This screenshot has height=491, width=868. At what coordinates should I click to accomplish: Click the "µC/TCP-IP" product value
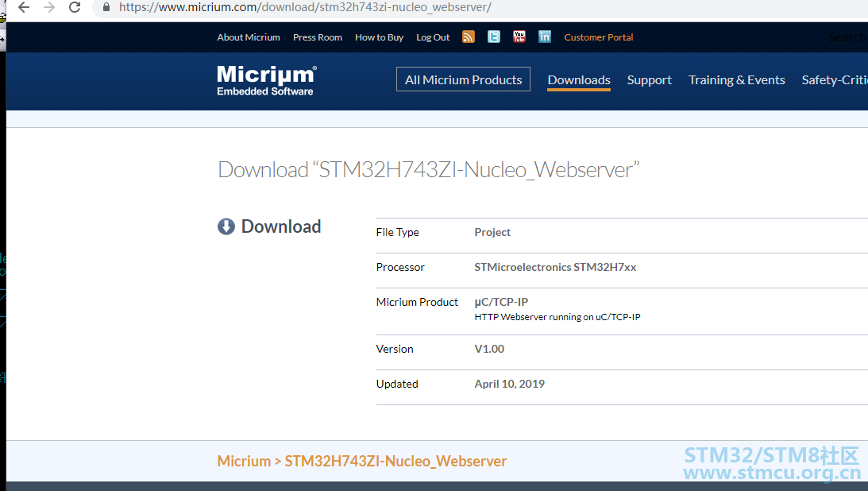tap(501, 302)
